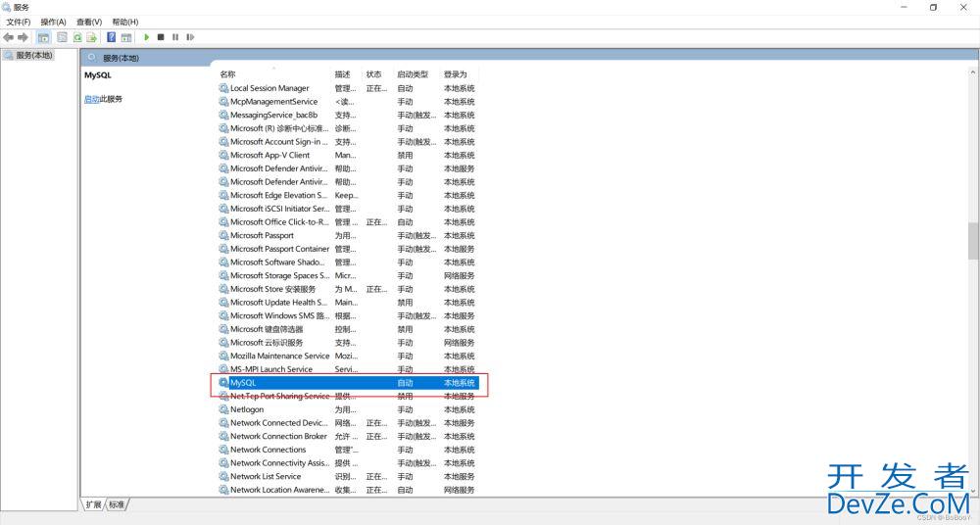Image resolution: width=980 pixels, height=525 pixels.
Task: Click the vertical scrollbar thumb on the right
Action: [973, 241]
